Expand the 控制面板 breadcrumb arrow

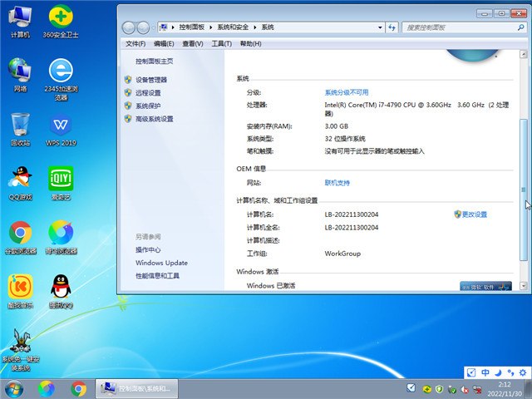pyautogui.click(x=212, y=27)
